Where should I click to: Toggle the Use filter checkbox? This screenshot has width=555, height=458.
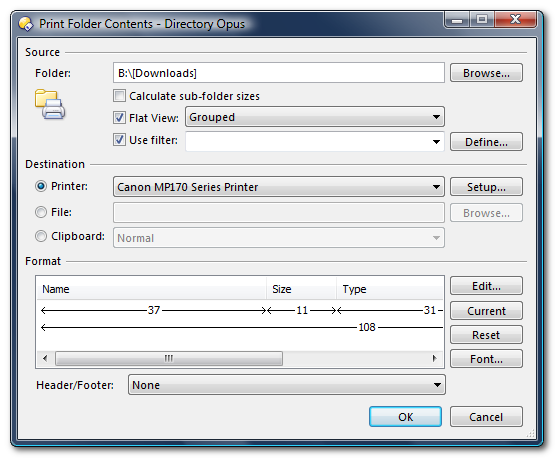pyautogui.click(x=119, y=140)
